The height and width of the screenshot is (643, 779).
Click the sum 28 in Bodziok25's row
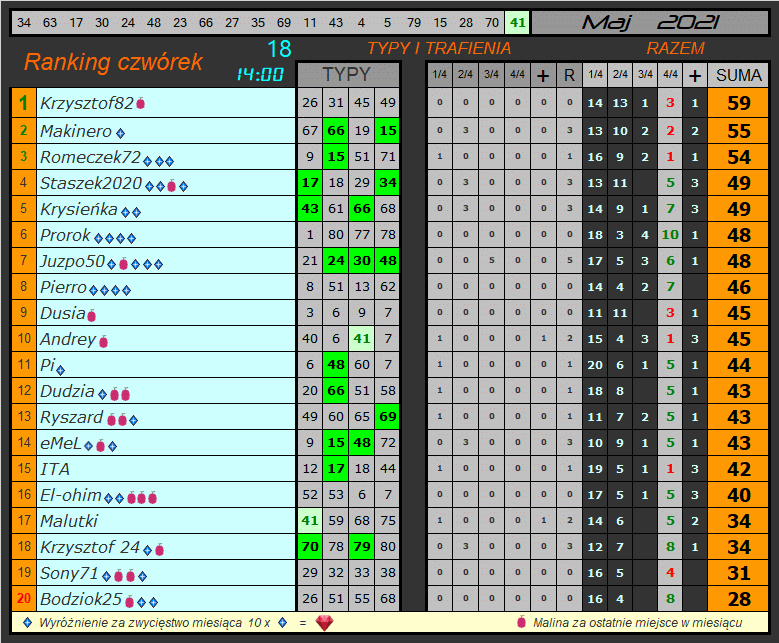pyautogui.click(x=738, y=599)
